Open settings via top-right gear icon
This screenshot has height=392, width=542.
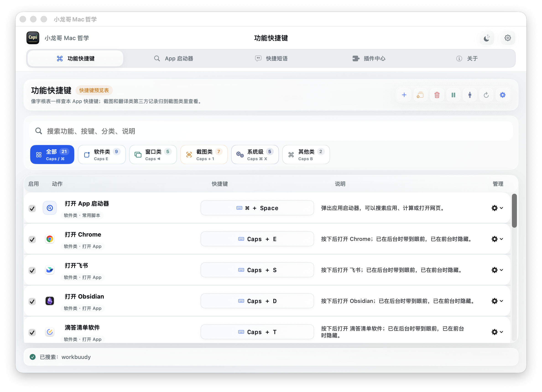[x=508, y=38]
